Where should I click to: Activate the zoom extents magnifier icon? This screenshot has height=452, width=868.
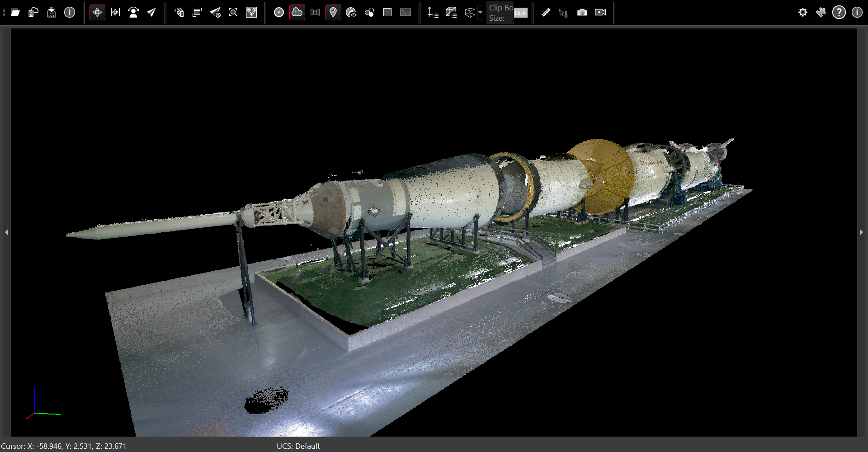[233, 12]
